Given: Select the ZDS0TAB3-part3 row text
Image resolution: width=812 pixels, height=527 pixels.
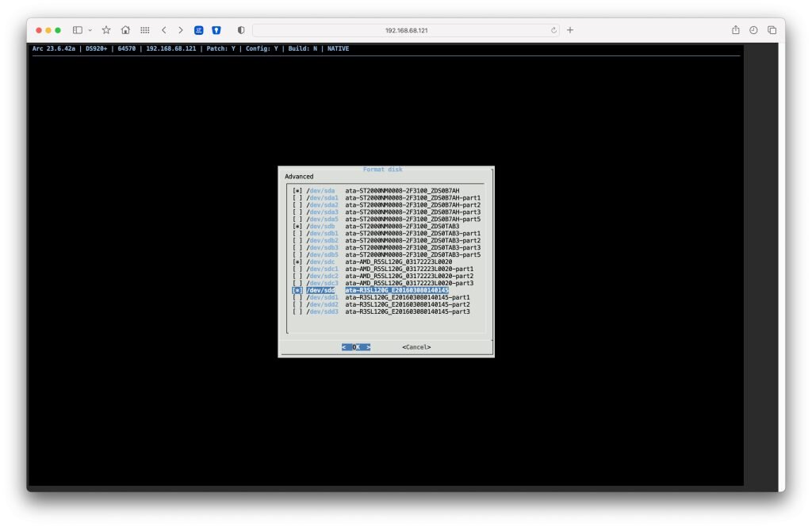Looking at the screenshot, I should [x=412, y=247].
